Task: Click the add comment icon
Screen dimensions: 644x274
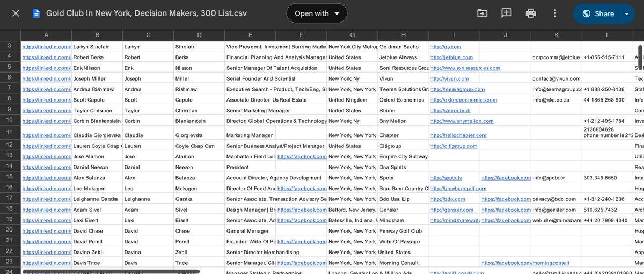Action: 507,13
